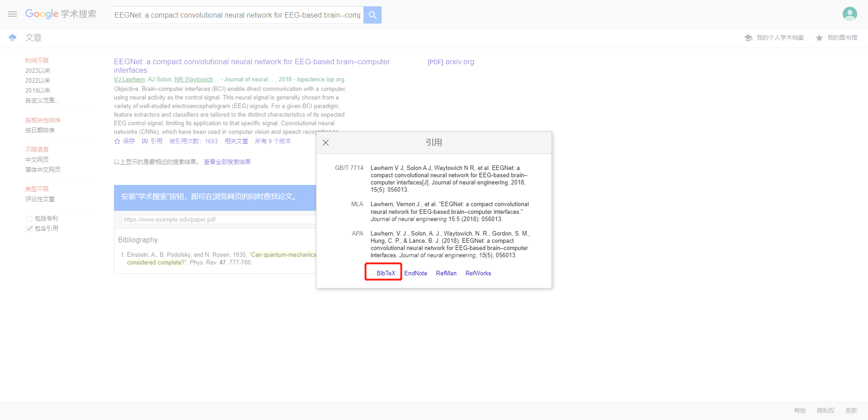Select 类型不限 type option
Screen dimensions: 868x420
[37, 189]
